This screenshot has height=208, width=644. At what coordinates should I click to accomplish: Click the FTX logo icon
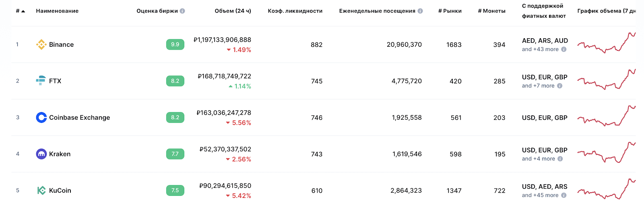tap(41, 81)
